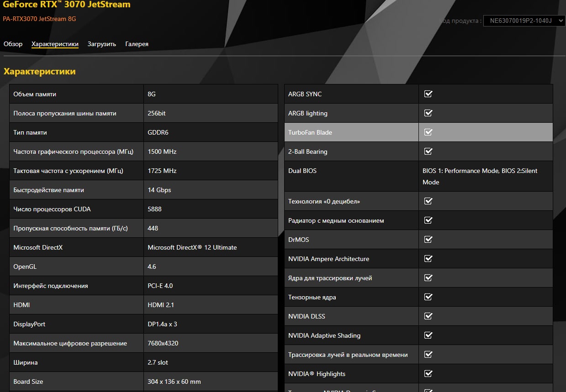This screenshot has width=566, height=392.
Task: Click the Трассировка лучей в реальном времени checkmark
Action: click(x=428, y=355)
